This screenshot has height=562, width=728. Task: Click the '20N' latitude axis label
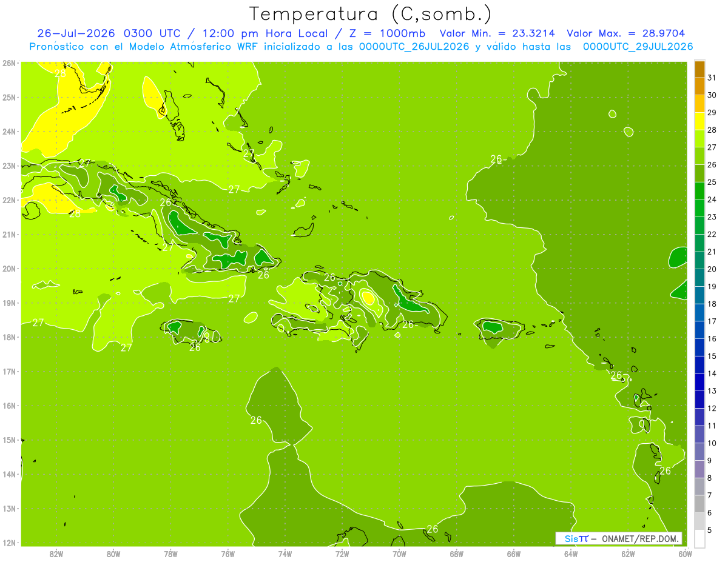9,269
